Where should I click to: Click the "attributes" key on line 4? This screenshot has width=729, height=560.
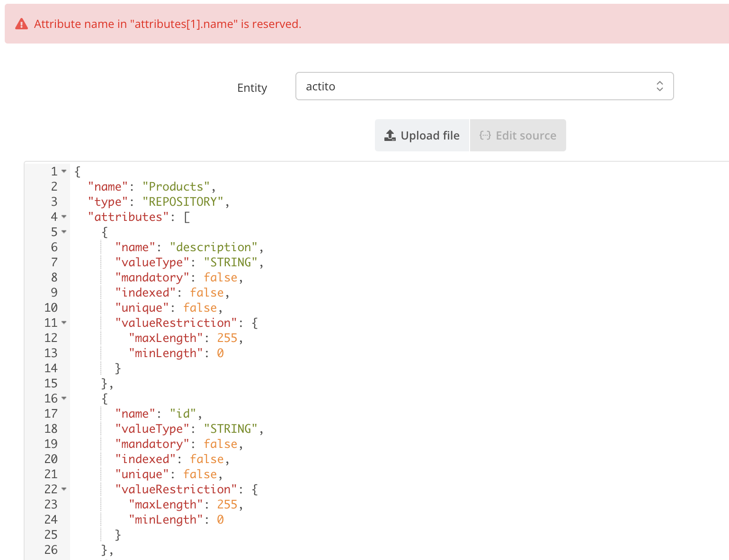coord(128,217)
